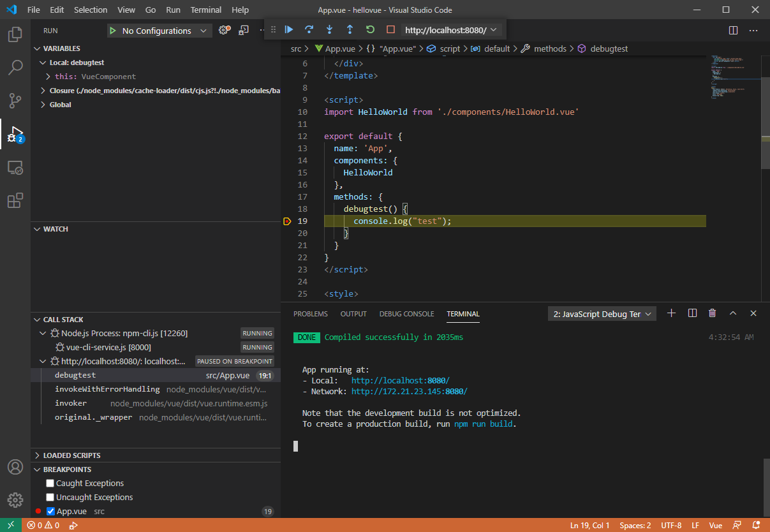Click 'methods' breadcrumb segment

(x=550, y=48)
